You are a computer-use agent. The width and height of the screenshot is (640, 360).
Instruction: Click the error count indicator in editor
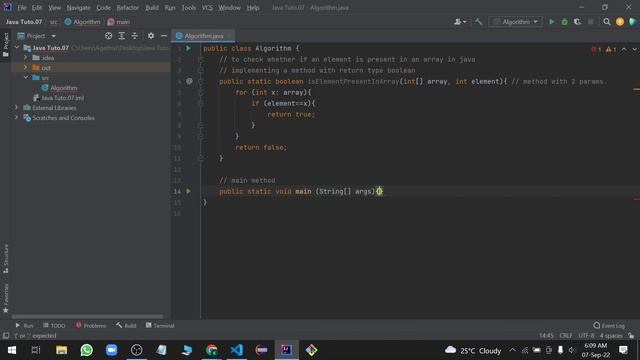coord(596,49)
